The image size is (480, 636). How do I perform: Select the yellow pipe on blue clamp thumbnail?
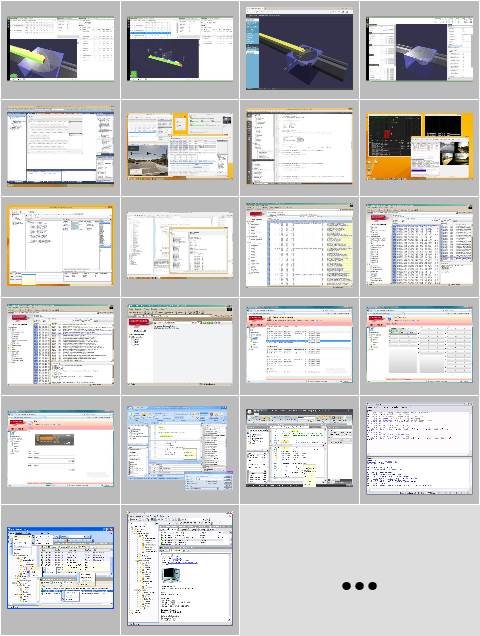299,48
